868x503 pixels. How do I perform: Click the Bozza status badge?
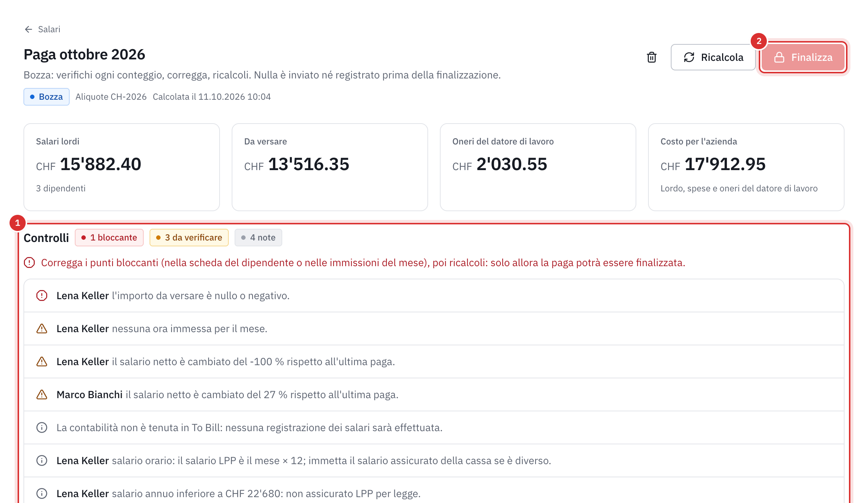[x=47, y=97]
